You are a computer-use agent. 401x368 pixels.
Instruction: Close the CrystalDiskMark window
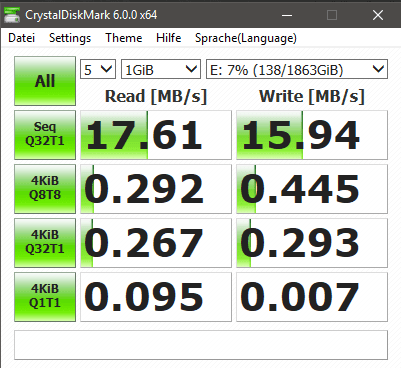(378, 15)
